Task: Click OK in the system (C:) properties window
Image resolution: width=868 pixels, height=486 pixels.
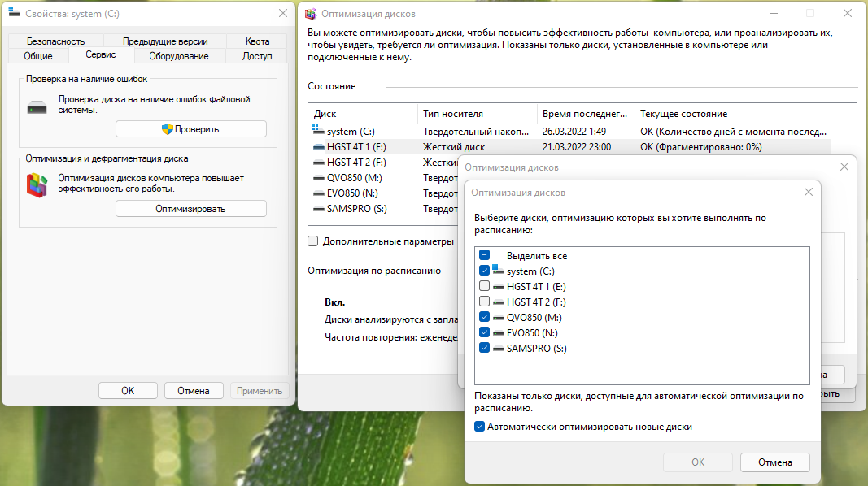Action: tap(128, 390)
